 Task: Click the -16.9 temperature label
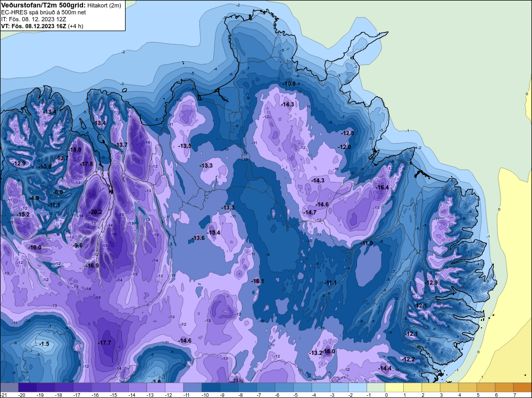[x=92, y=266]
